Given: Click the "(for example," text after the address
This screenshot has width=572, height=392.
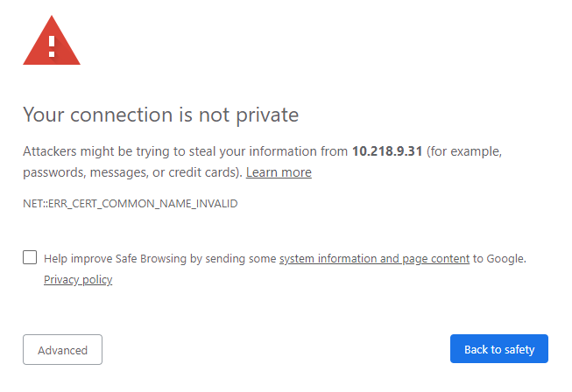Looking at the screenshot, I should click(x=464, y=151).
